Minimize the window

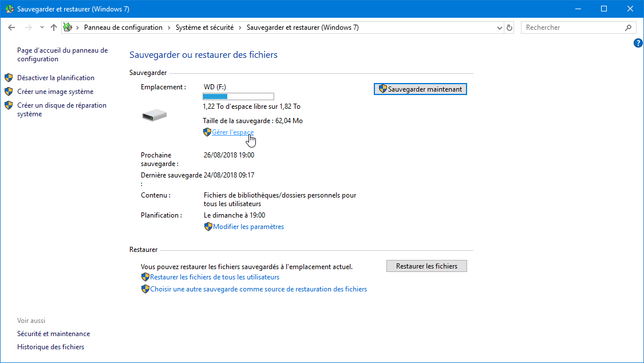[x=578, y=9]
